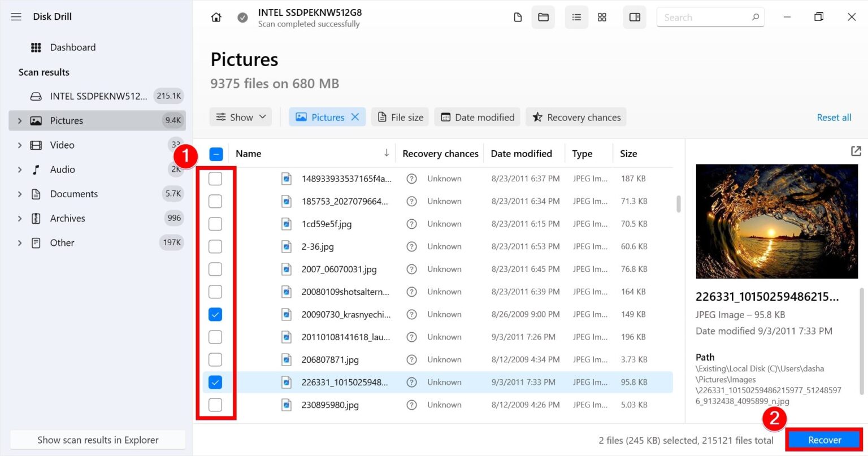Switch to list view using the toolbar icon
This screenshot has height=456, width=868.
click(576, 17)
